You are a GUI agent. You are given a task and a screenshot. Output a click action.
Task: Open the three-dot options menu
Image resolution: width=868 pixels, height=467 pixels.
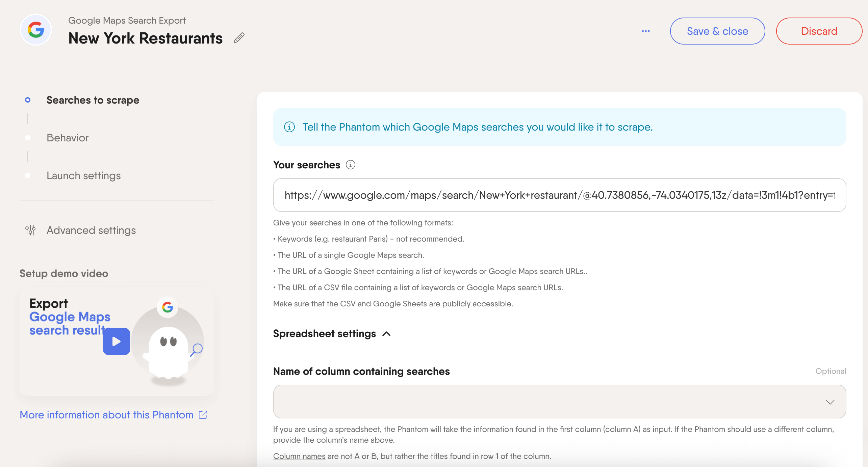coord(646,31)
